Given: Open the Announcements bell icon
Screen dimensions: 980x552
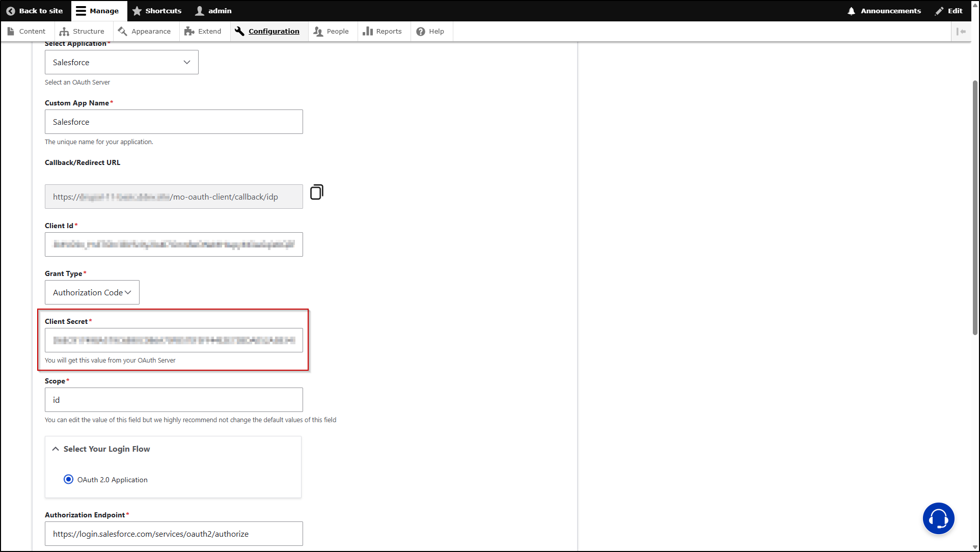Looking at the screenshot, I should pos(852,10).
